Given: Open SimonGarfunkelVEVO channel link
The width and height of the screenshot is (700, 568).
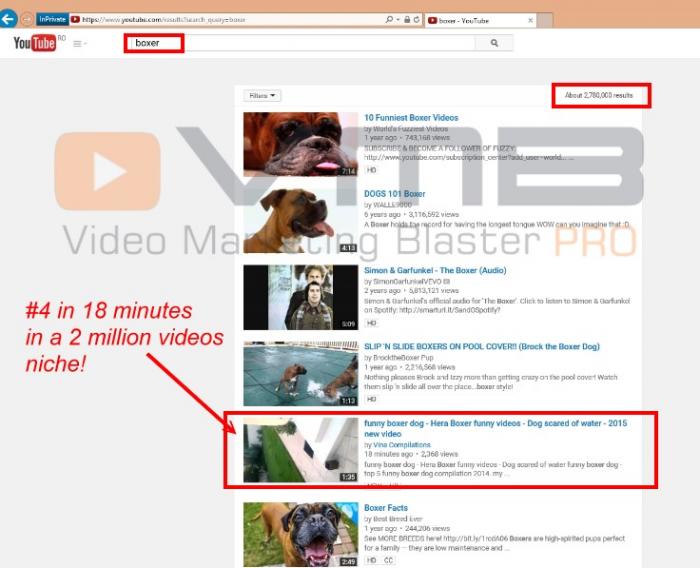Looking at the screenshot, I should click(x=408, y=281).
